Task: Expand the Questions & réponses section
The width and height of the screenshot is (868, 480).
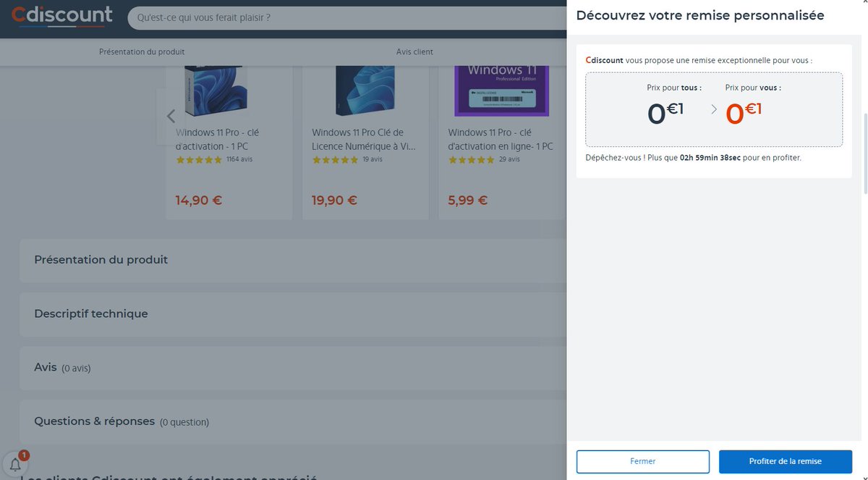Action: click(x=293, y=421)
